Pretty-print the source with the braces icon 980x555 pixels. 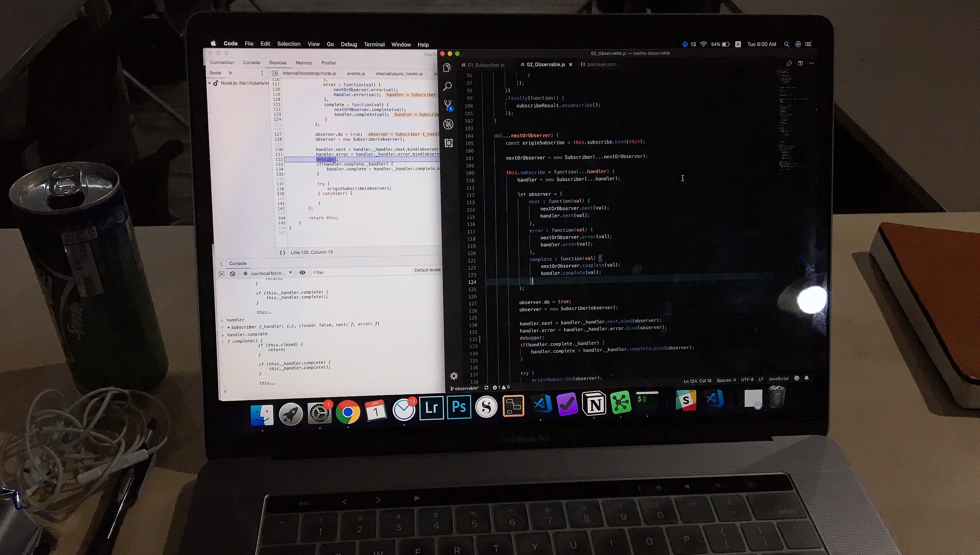[x=282, y=252]
